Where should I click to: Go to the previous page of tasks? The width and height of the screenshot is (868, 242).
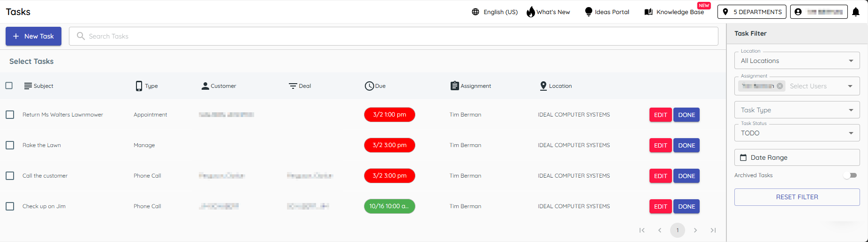click(660, 230)
